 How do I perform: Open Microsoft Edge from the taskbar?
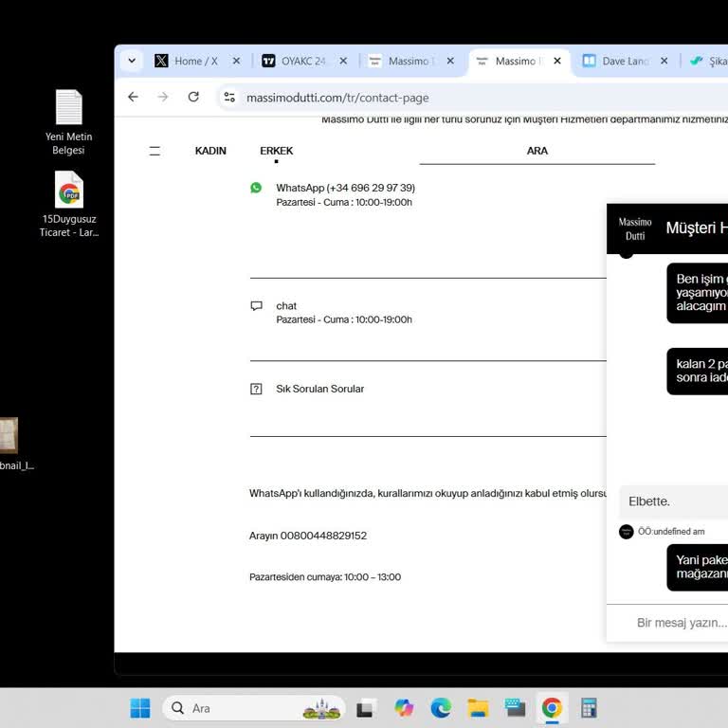click(441, 708)
